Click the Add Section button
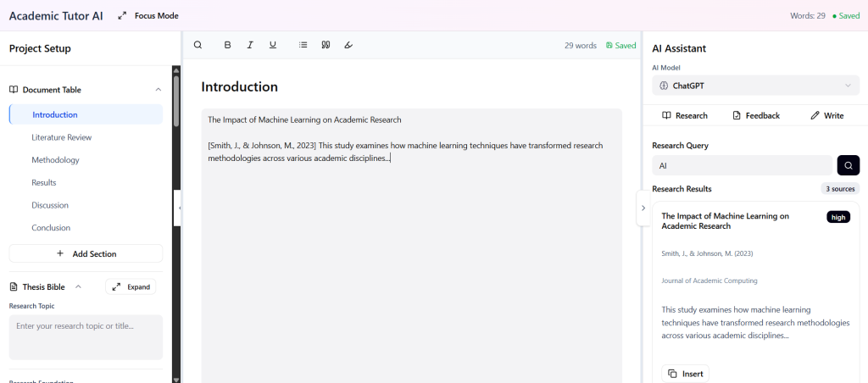 pyautogui.click(x=86, y=253)
